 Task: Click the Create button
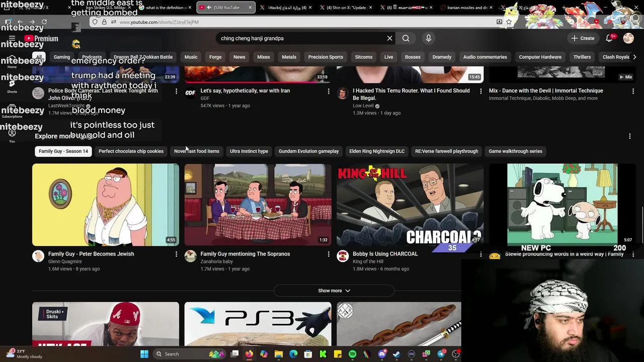tap(583, 38)
